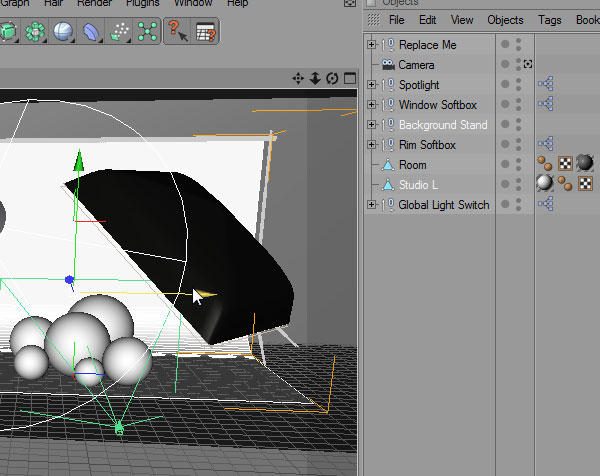Click the Studio L orange-dots tag
This screenshot has width=600, height=476.
click(565, 184)
